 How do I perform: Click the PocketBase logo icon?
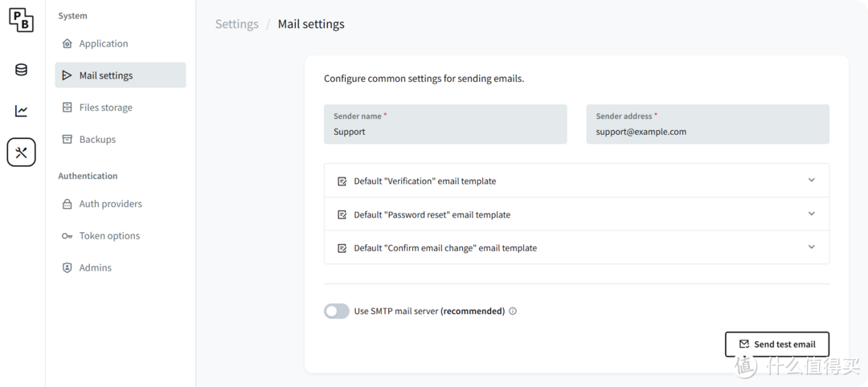(22, 19)
